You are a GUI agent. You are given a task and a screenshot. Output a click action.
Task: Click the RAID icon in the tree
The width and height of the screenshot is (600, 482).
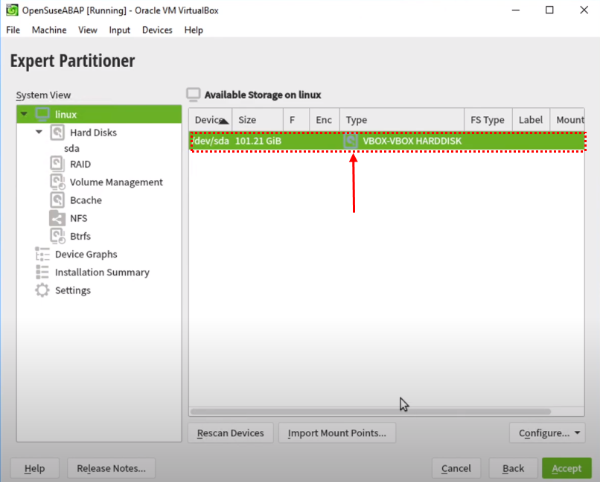(57, 164)
